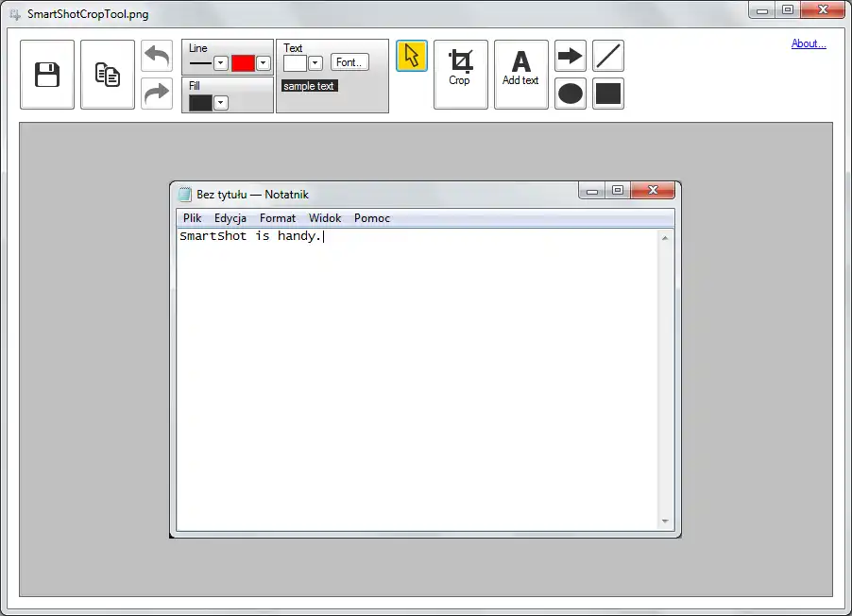Open the About... link
Image resolution: width=852 pixels, height=616 pixels.
tap(809, 43)
